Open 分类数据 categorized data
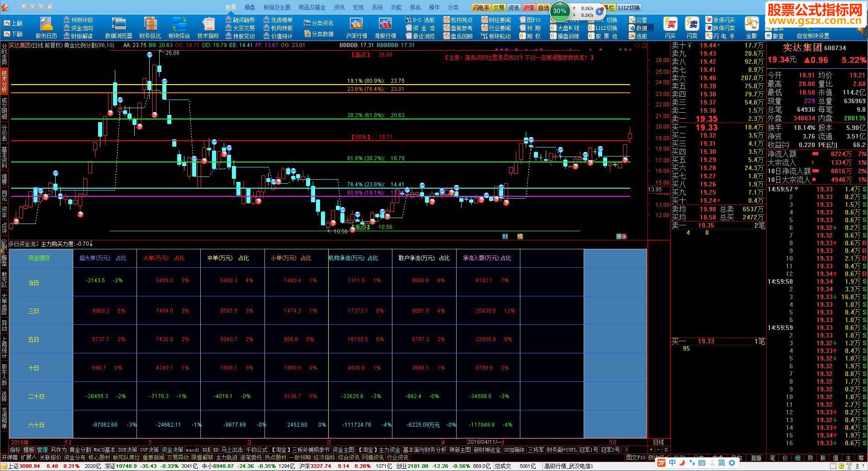 [x=319, y=34]
